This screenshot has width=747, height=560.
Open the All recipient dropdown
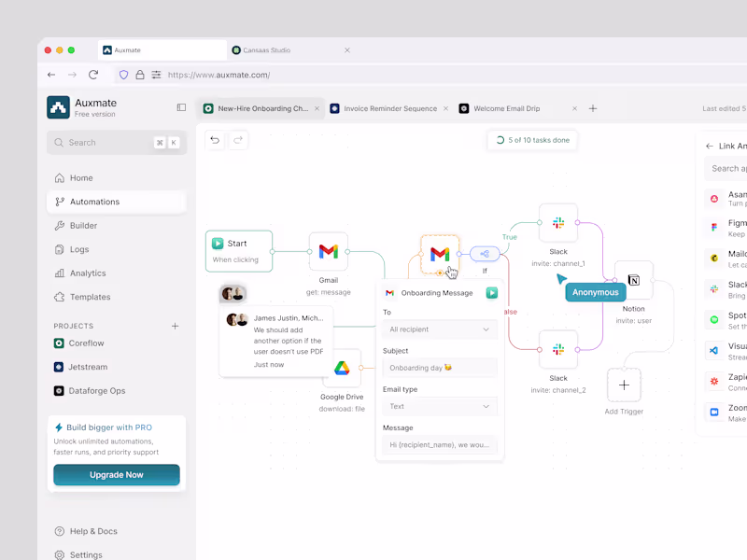(440, 329)
